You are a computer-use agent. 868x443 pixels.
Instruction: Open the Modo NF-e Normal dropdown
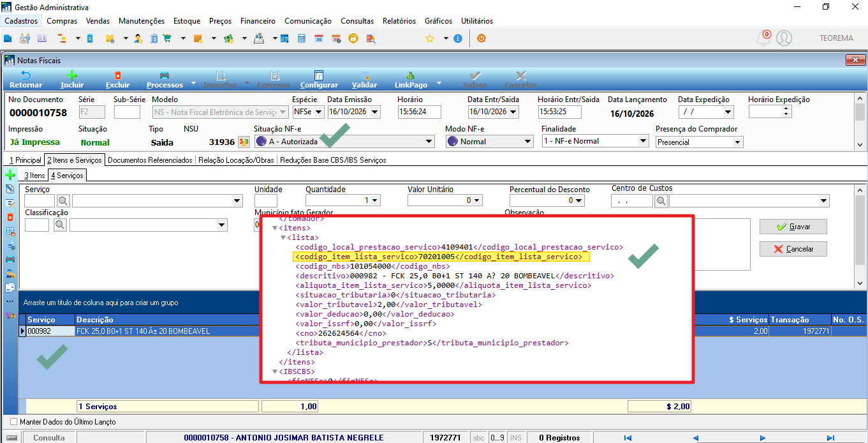pyautogui.click(x=527, y=142)
